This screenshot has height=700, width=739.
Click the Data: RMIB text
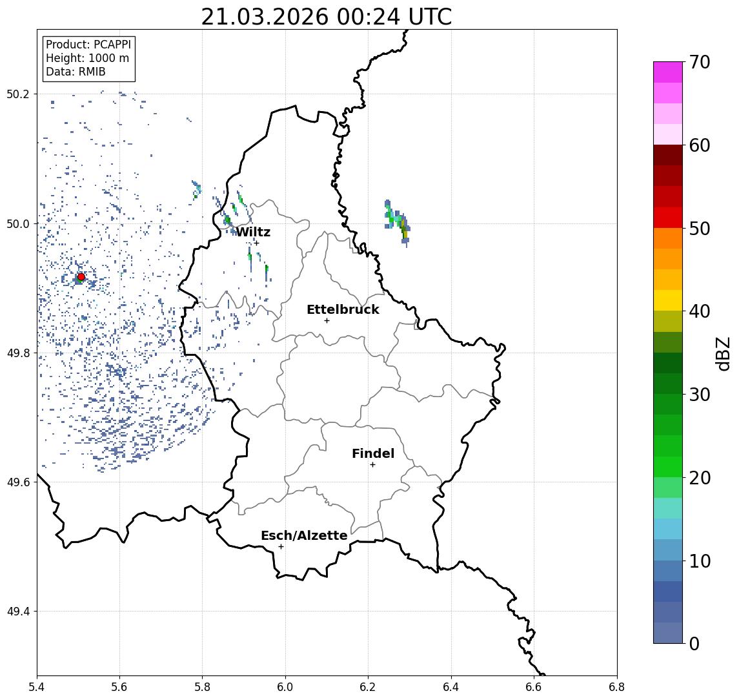76,72
